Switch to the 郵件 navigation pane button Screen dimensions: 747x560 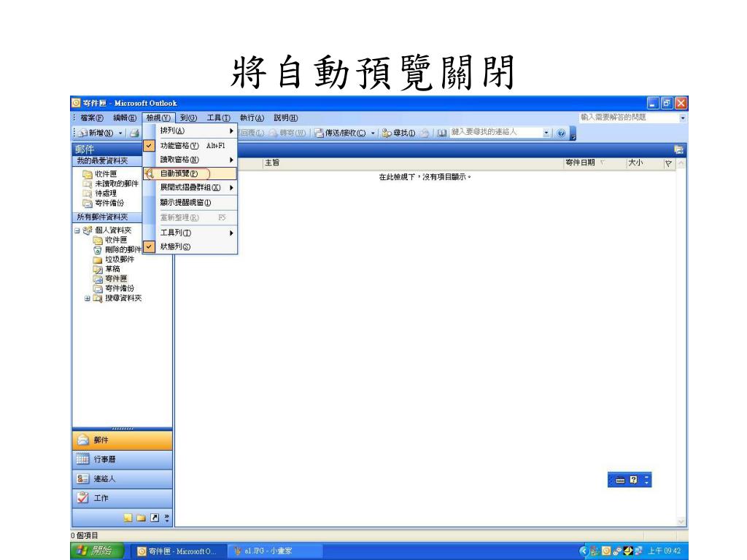123,440
